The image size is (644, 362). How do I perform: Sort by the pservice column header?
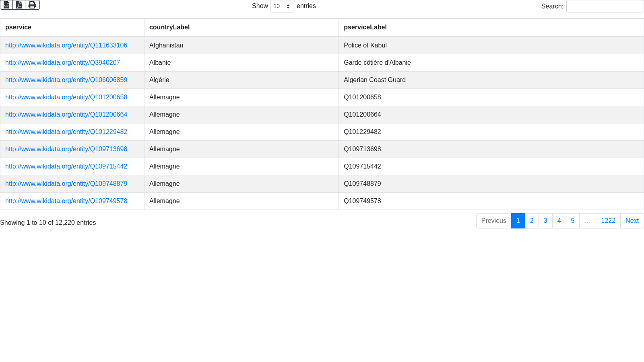pyautogui.click(x=18, y=27)
